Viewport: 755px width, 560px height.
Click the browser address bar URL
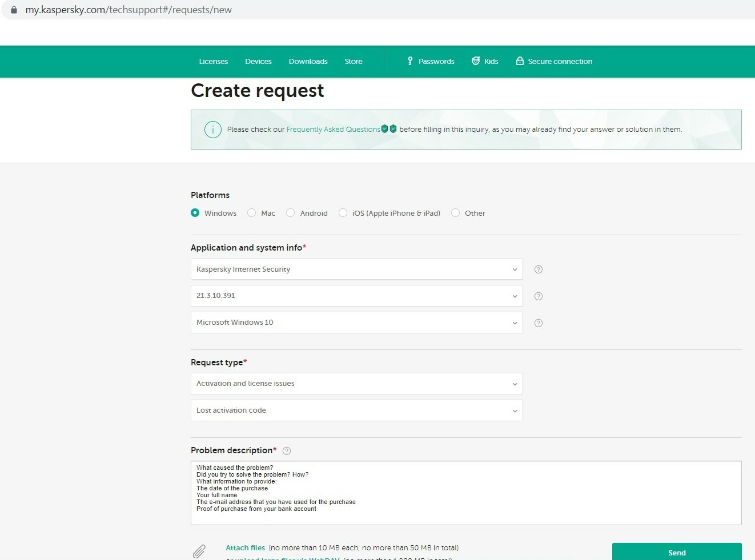coord(128,10)
